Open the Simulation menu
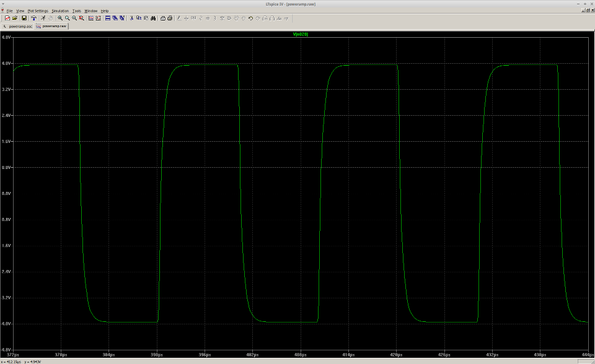Image resolution: width=595 pixels, height=364 pixels. click(x=60, y=11)
